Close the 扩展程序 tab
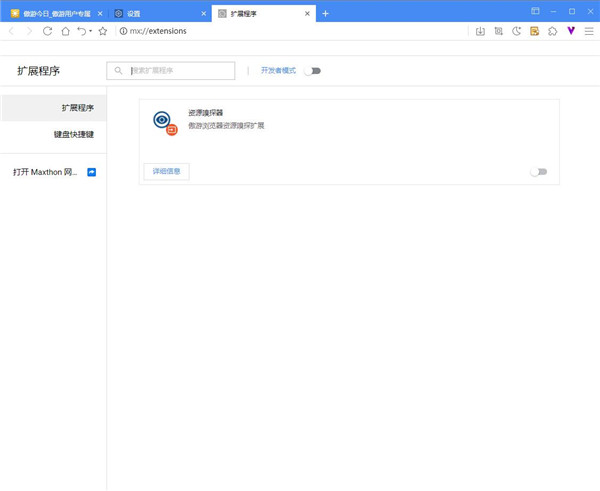 pyautogui.click(x=307, y=14)
